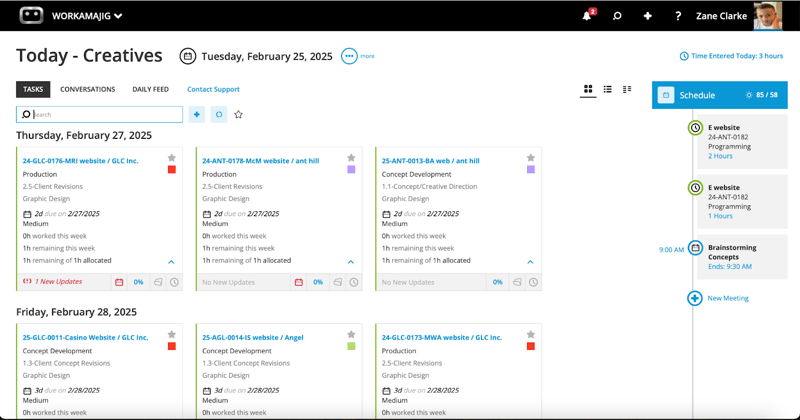Viewport: 800px width, 420px height.
Task: Collapse details on MRI website card
Action: [x=171, y=262]
